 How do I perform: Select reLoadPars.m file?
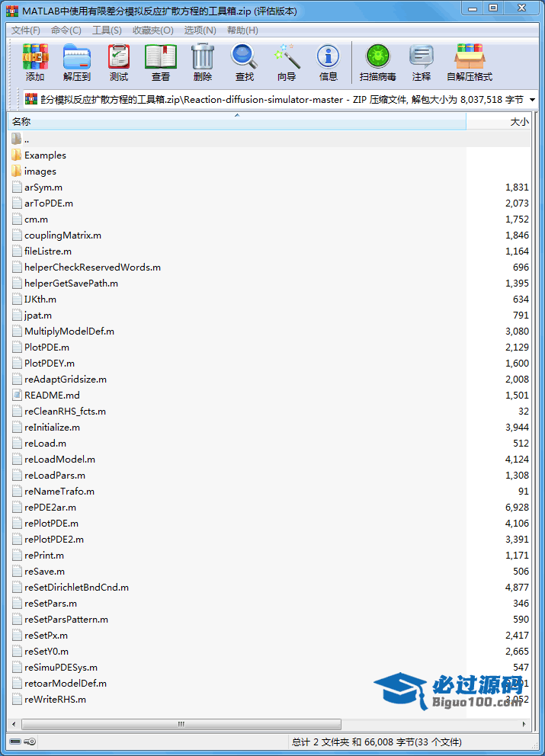(55, 475)
